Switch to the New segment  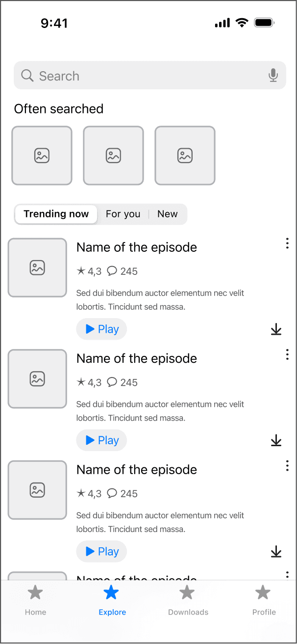168,214
